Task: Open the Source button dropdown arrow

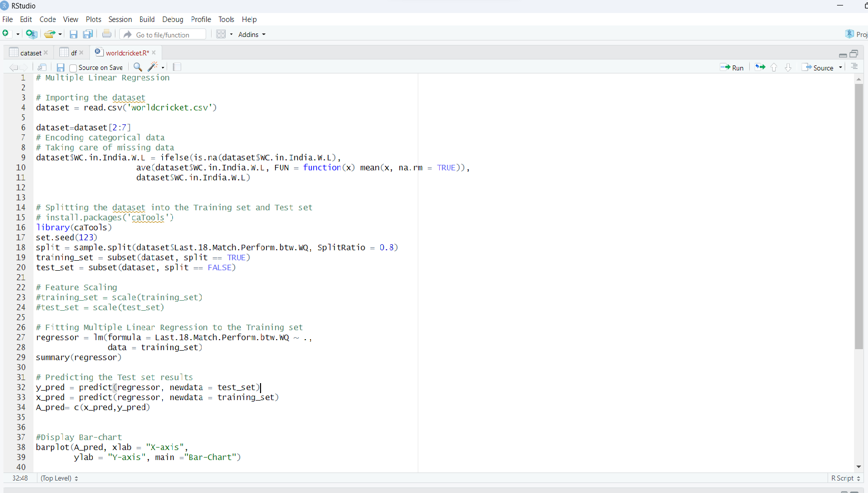Action: click(841, 67)
